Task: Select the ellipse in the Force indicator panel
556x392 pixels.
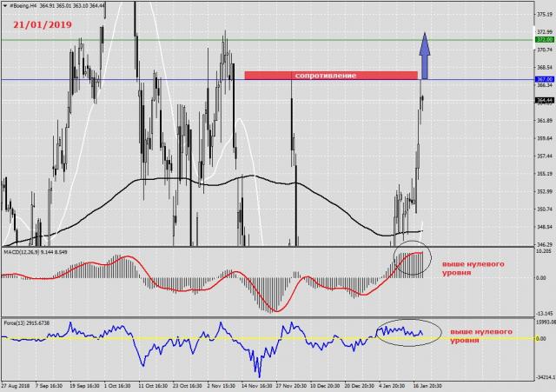Action: (x=408, y=332)
